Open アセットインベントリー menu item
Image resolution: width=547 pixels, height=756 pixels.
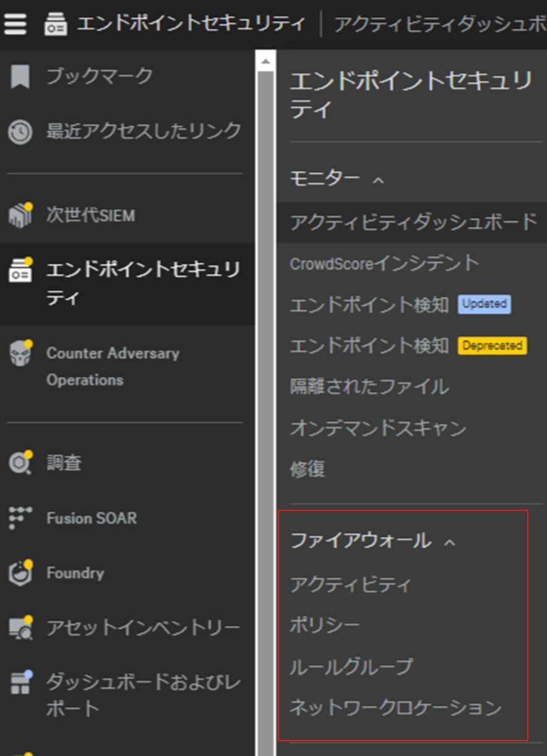click(x=143, y=628)
